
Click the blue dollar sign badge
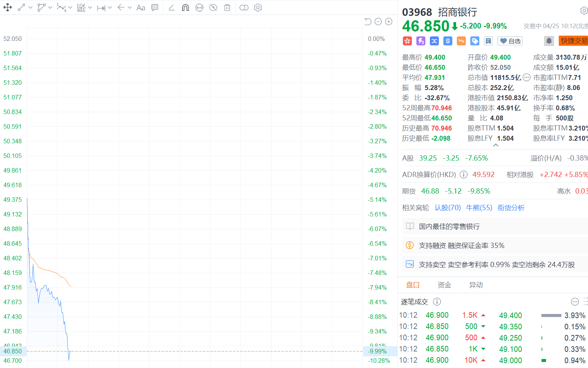click(x=448, y=41)
